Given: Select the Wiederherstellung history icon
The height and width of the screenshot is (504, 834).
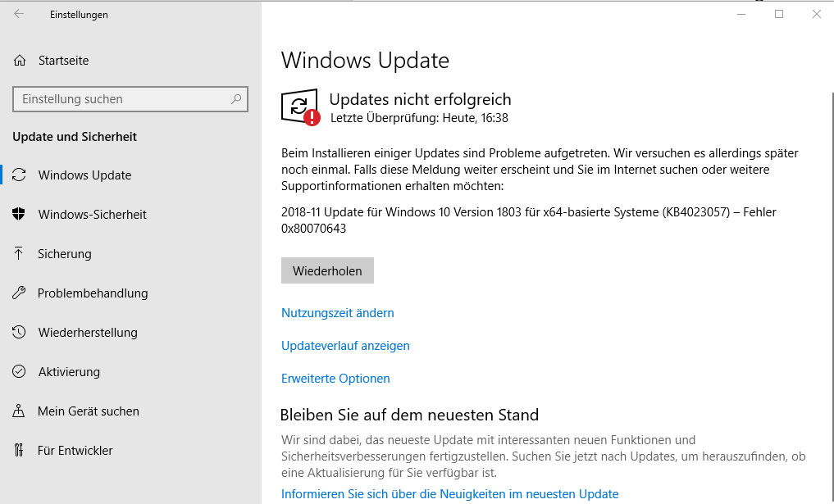Looking at the screenshot, I should coord(19,332).
